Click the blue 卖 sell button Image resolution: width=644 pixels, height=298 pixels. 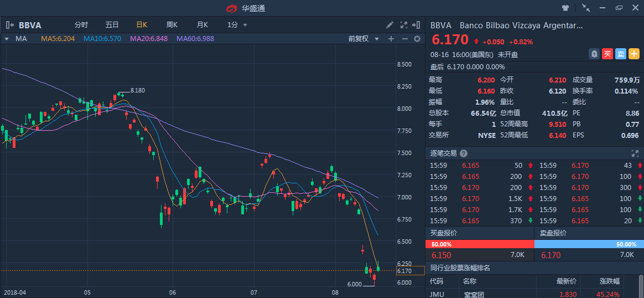621,54
